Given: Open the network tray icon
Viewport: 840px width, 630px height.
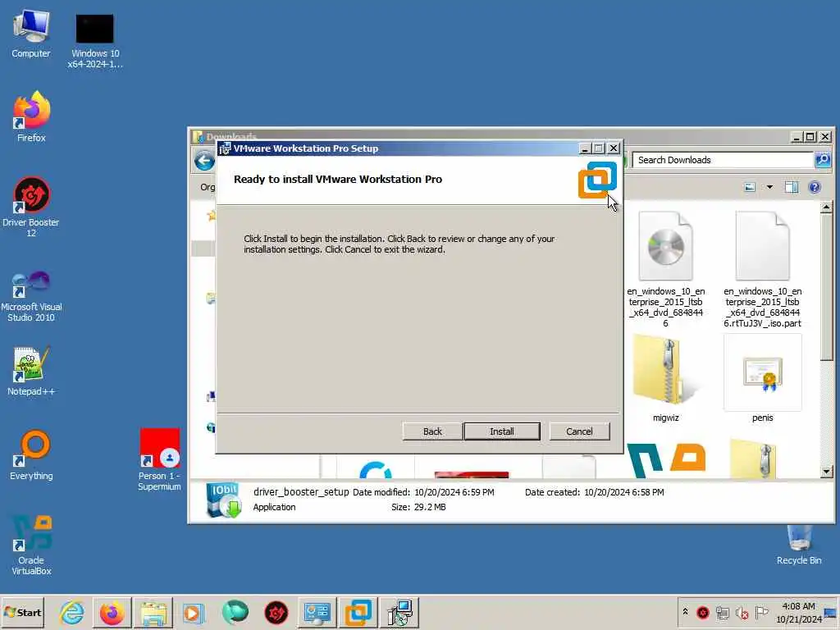Looking at the screenshot, I should [x=722, y=612].
